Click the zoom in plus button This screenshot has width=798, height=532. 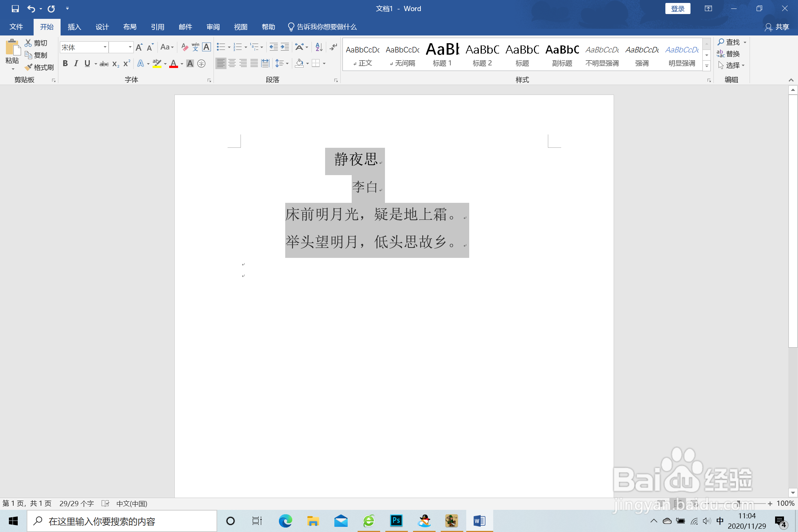(x=770, y=503)
